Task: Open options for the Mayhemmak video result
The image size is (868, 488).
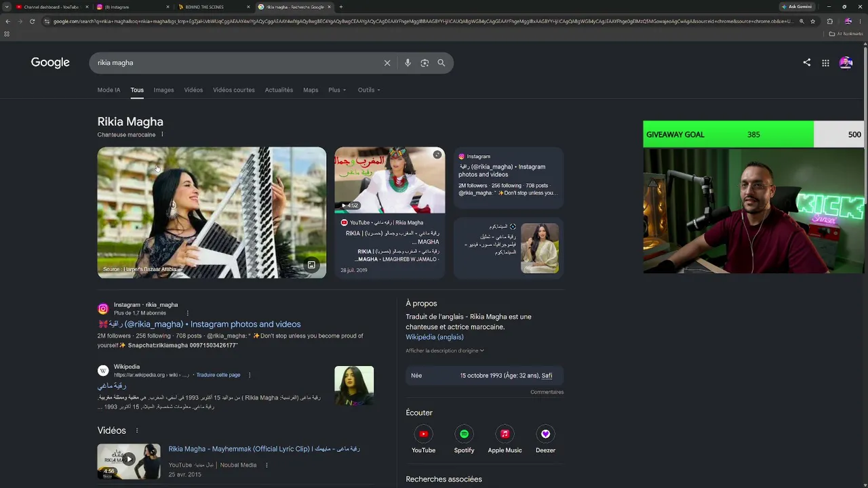Action: pos(266,465)
